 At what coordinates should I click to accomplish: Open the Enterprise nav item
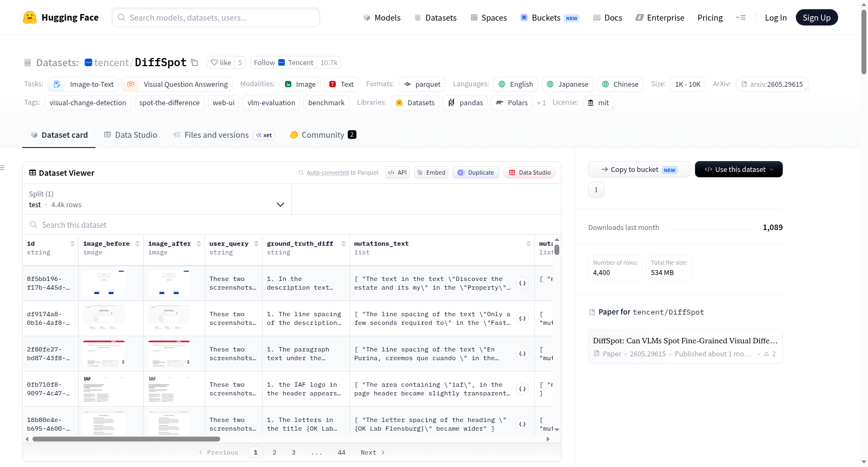(660, 17)
